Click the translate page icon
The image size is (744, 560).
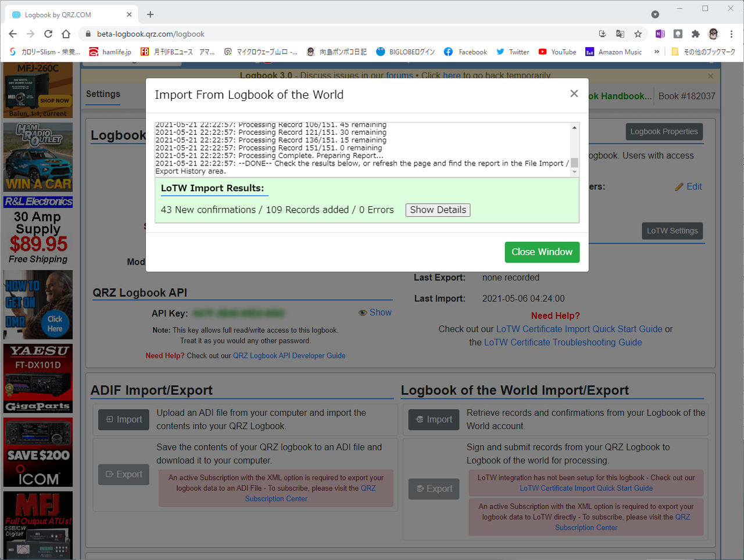(620, 34)
